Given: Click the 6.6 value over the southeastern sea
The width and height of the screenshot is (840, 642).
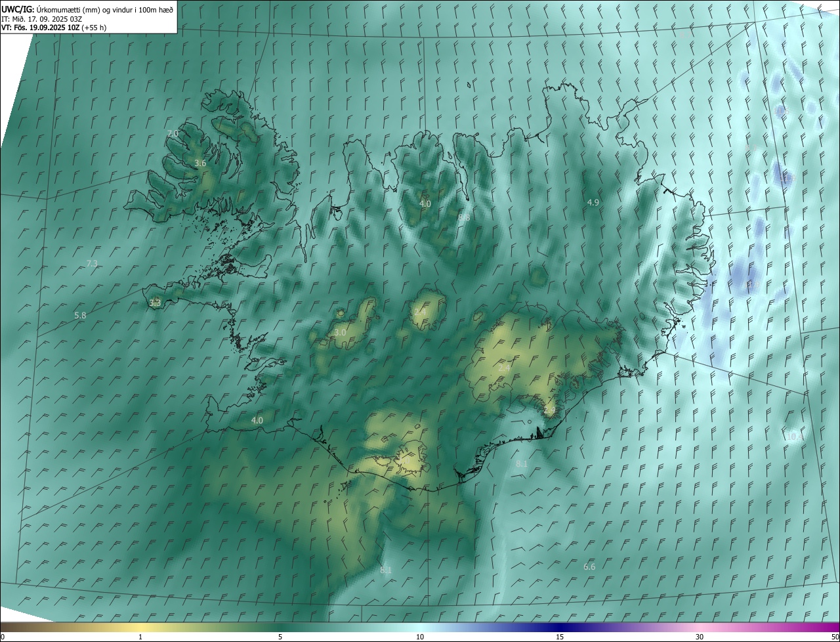Looking at the screenshot, I should coord(589,567).
